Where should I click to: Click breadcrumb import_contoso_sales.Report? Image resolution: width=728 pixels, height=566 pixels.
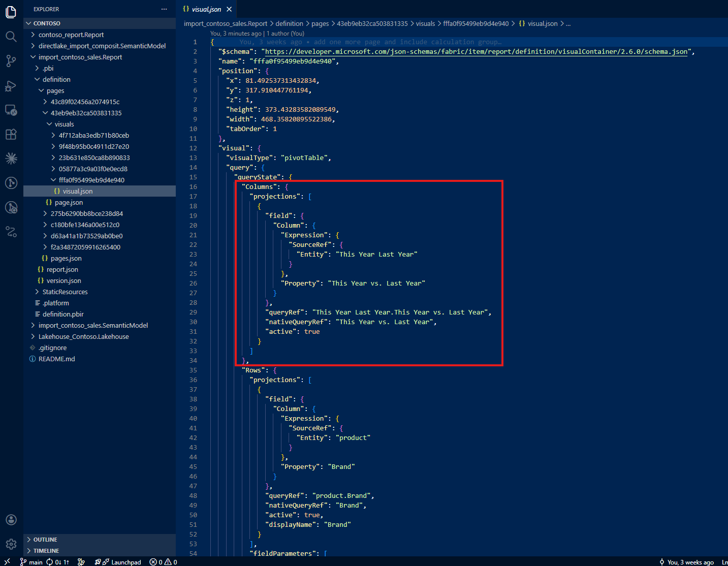[226, 23]
